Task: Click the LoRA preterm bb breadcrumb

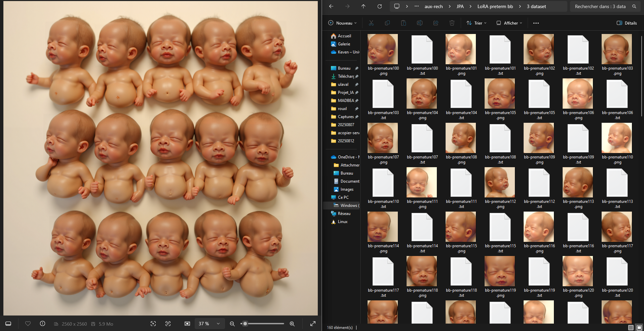Action: click(x=495, y=6)
